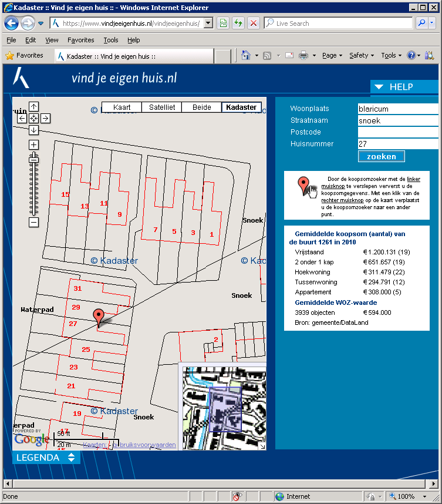The image size is (442, 504).
Task: Open the command bar Tools dropdown
Action: tap(391, 56)
